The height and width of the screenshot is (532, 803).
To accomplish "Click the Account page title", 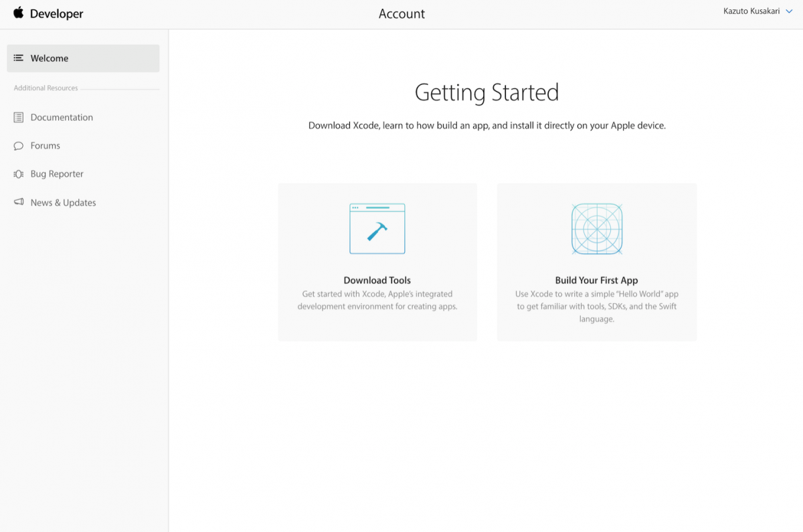I will click(401, 13).
